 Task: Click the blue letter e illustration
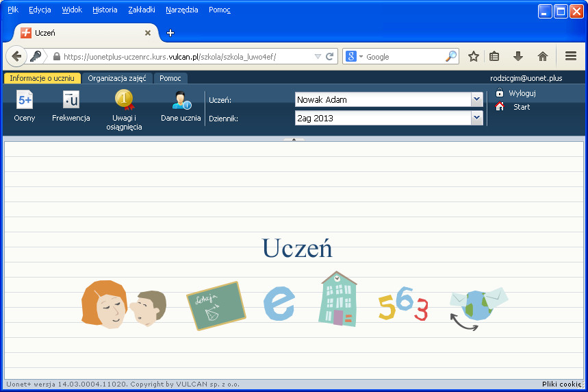click(x=279, y=304)
